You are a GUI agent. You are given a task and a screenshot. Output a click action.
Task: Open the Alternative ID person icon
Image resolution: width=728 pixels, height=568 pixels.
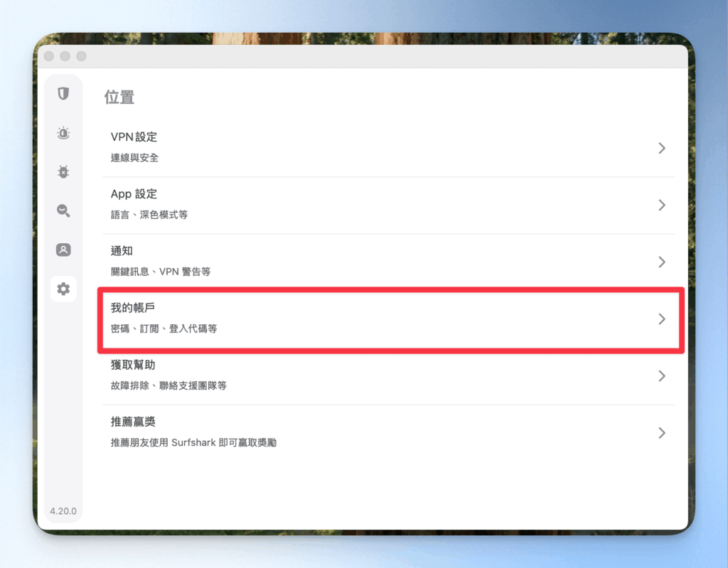coord(63,250)
